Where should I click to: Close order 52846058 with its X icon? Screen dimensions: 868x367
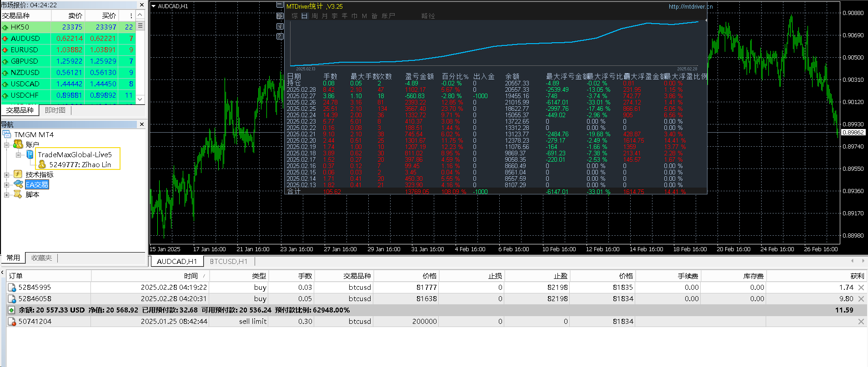point(861,299)
